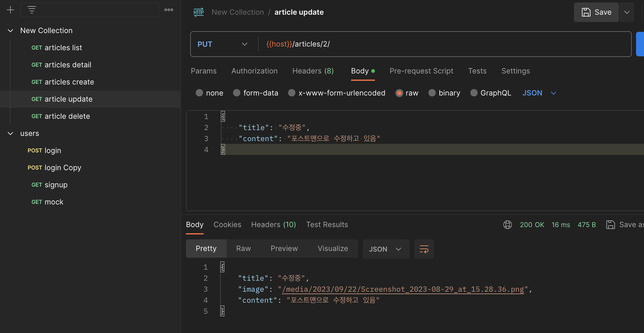
Task: Open the three-dot sidebar options menu
Action: tap(168, 10)
